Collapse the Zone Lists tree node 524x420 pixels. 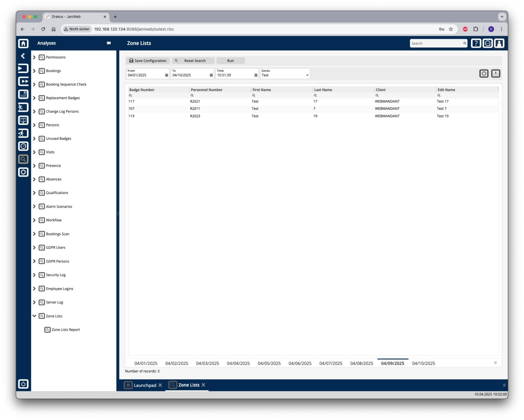point(34,316)
